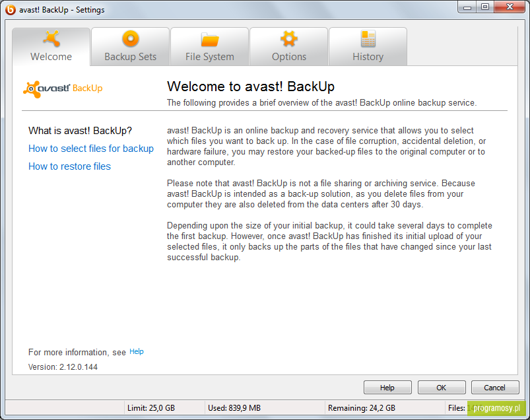This screenshot has height=420, width=530.
Task: Click the 'Version: 2.12.0.144' text
Action: [63, 367]
